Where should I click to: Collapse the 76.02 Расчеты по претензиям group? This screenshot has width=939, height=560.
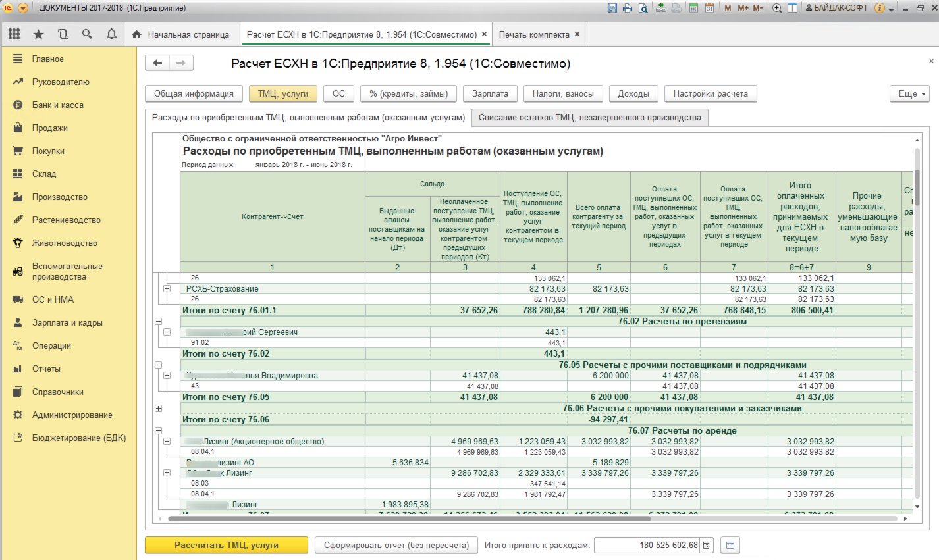[158, 321]
